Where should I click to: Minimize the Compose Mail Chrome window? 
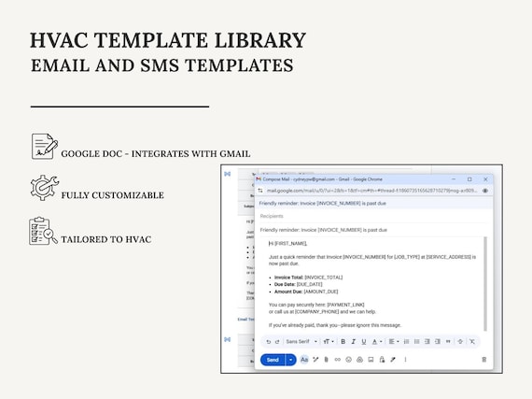point(454,179)
